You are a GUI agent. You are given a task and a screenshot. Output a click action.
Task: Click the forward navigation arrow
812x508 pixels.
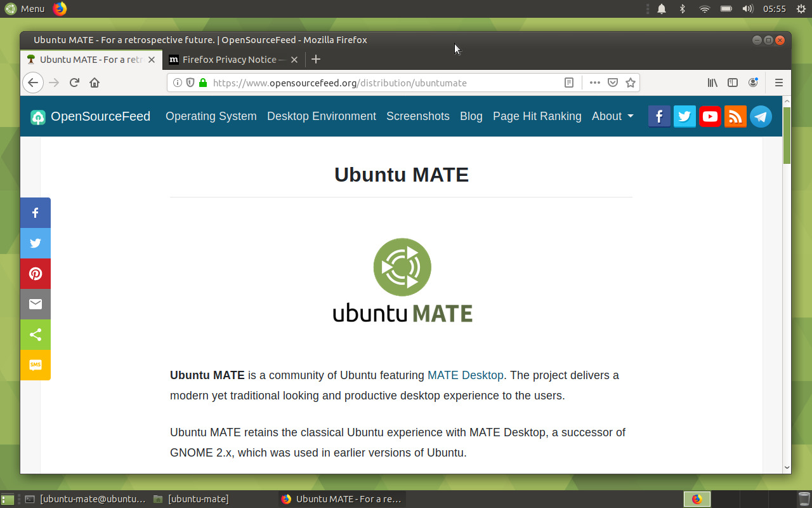click(x=54, y=83)
